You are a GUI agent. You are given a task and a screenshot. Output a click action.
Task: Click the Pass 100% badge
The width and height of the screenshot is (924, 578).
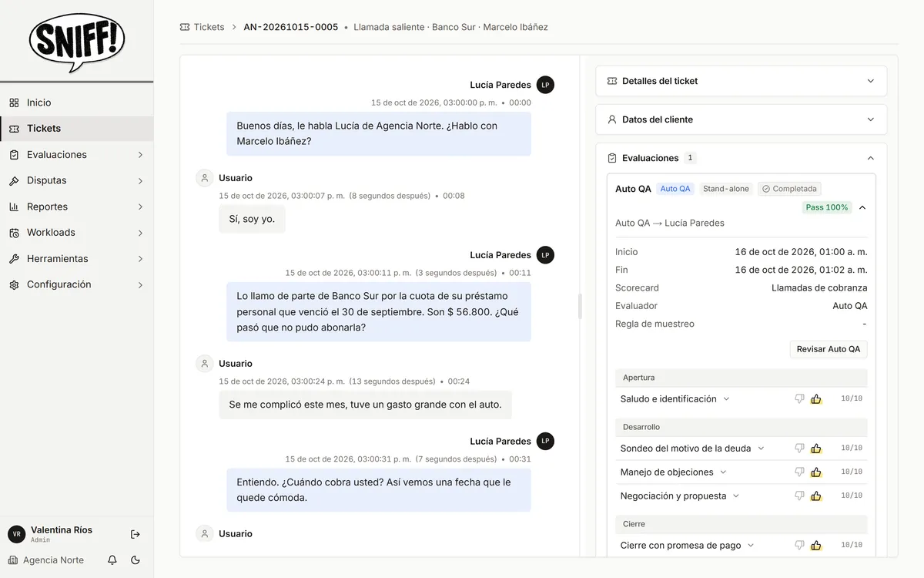(x=827, y=207)
